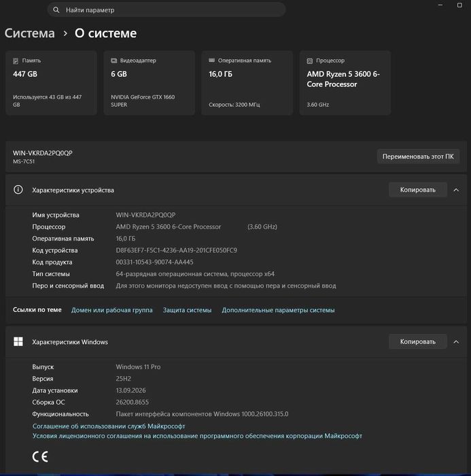Select 'Скорость: 3200 МГц' text
The image size is (471, 476).
(234, 105)
